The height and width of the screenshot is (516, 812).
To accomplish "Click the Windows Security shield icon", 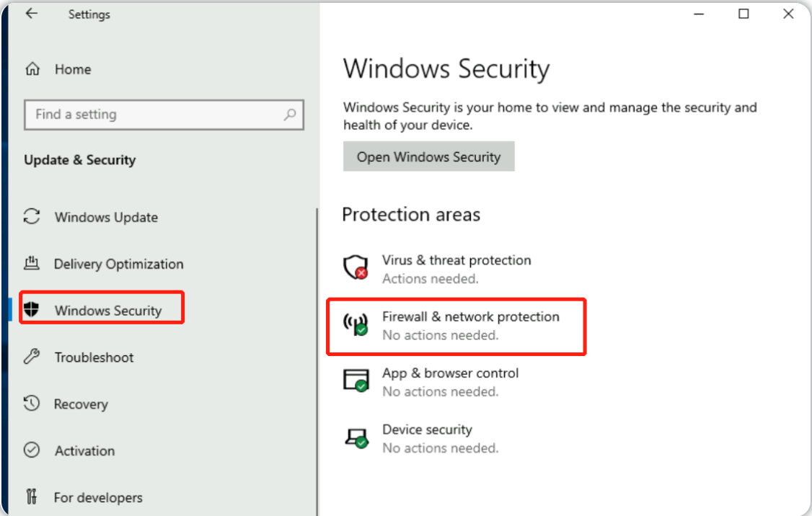I will click(x=32, y=309).
